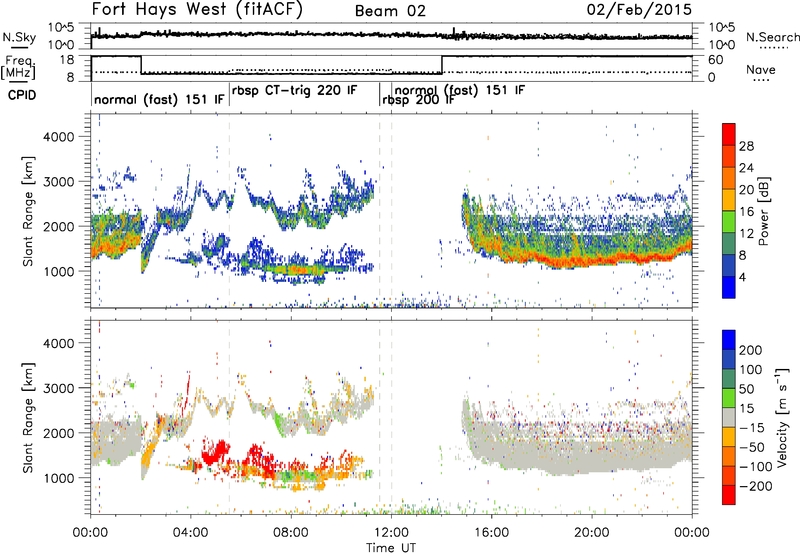Click the '2000' tick on the velocity plot axis
The width and height of the screenshot is (800, 554).
pyautogui.click(x=58, y=433)
